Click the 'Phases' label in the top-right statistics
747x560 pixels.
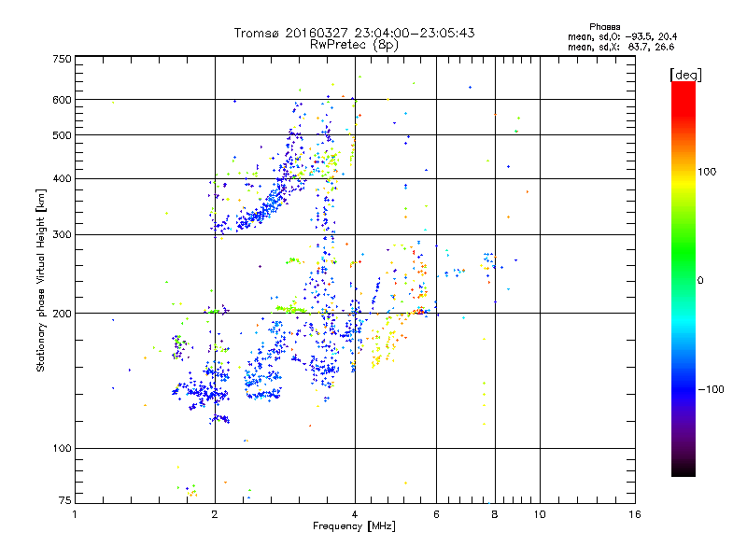pyautogui.click(x=604, y=27)
